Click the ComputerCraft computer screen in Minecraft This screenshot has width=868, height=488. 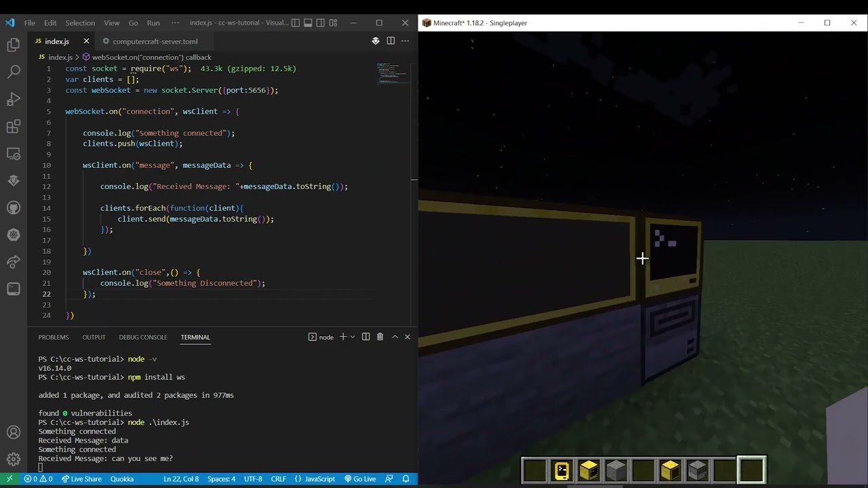[673, 254]
